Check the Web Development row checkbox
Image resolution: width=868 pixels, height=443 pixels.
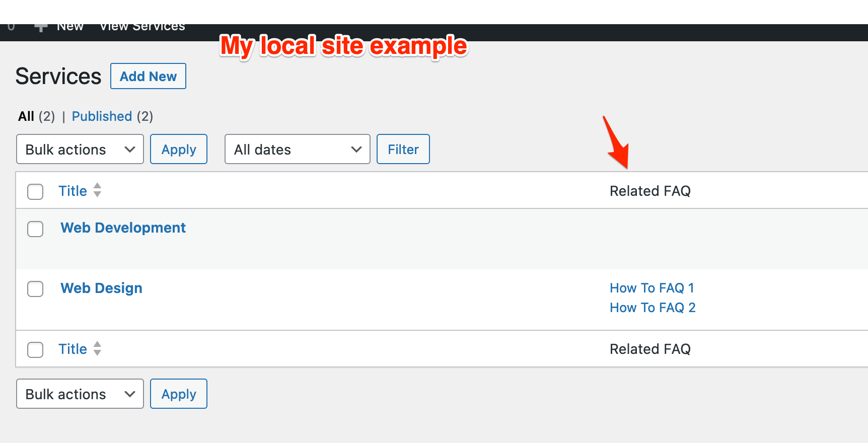tap(35, 229)
